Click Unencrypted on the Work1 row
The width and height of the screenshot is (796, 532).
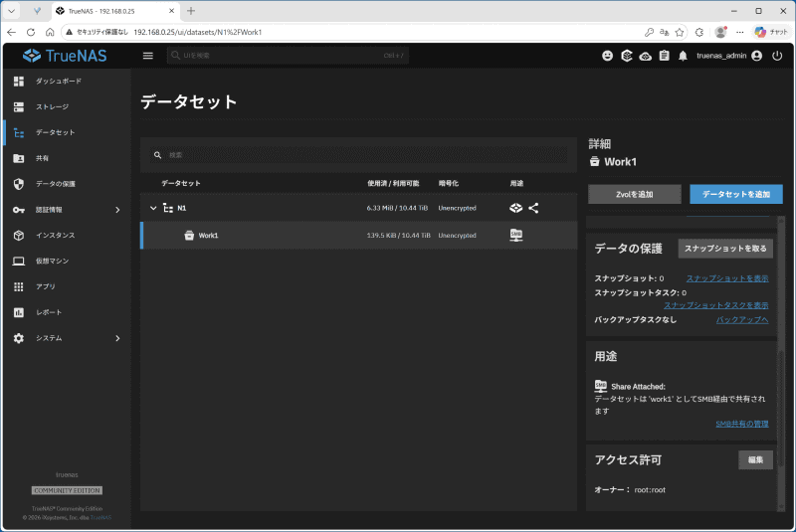[457, 236]
